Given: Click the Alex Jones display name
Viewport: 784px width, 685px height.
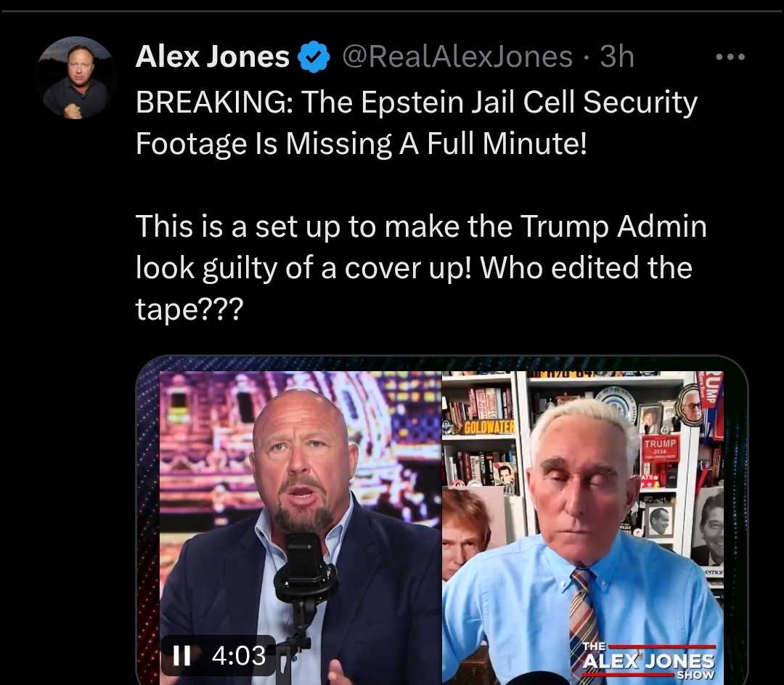Looking at the screenshot, I should 213,56.
